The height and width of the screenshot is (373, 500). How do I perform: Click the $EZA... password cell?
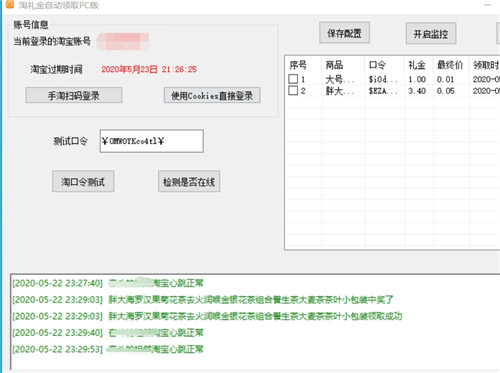coord(383,91)
